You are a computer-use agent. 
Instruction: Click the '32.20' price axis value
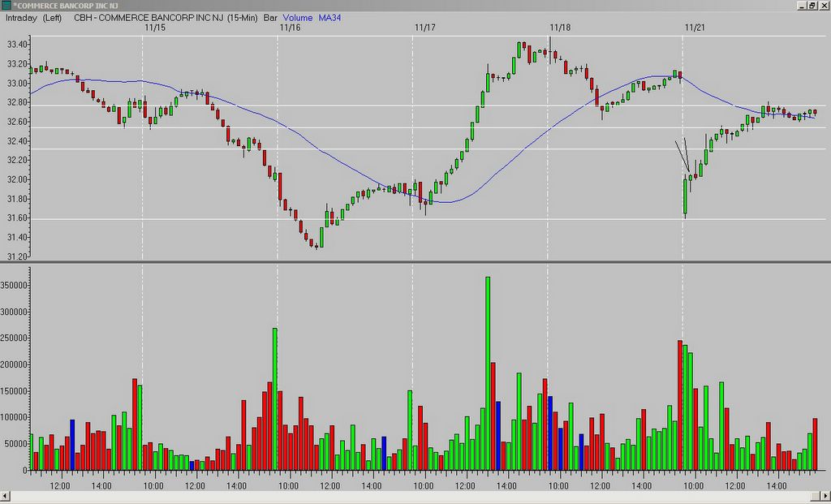(18, 161)
